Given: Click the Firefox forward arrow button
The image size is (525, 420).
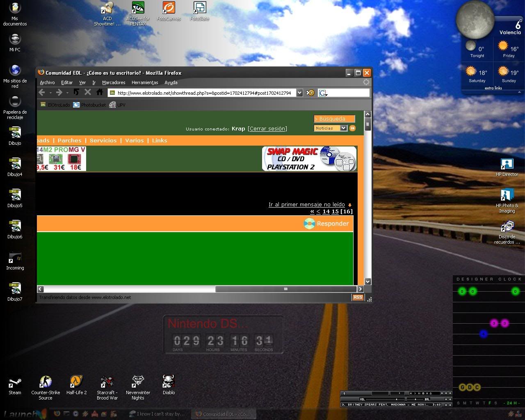Looking at the screenshot, I should click(59, 93).
